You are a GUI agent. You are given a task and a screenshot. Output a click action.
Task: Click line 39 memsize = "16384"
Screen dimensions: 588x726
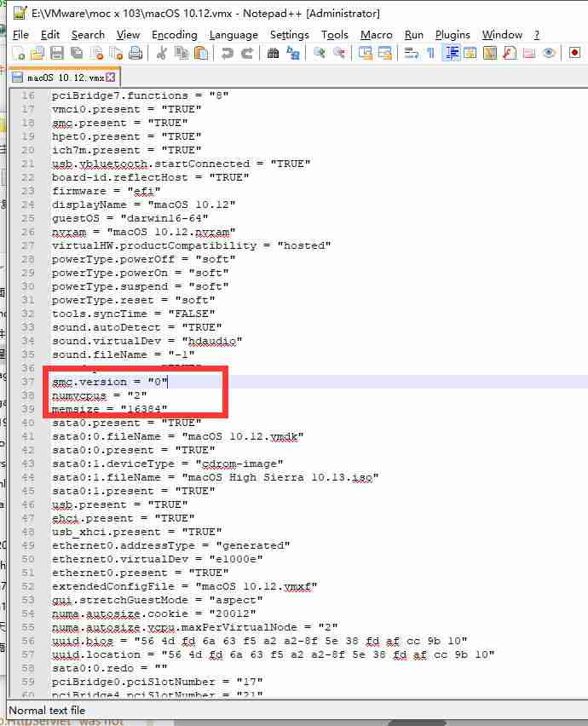(109, 409)
